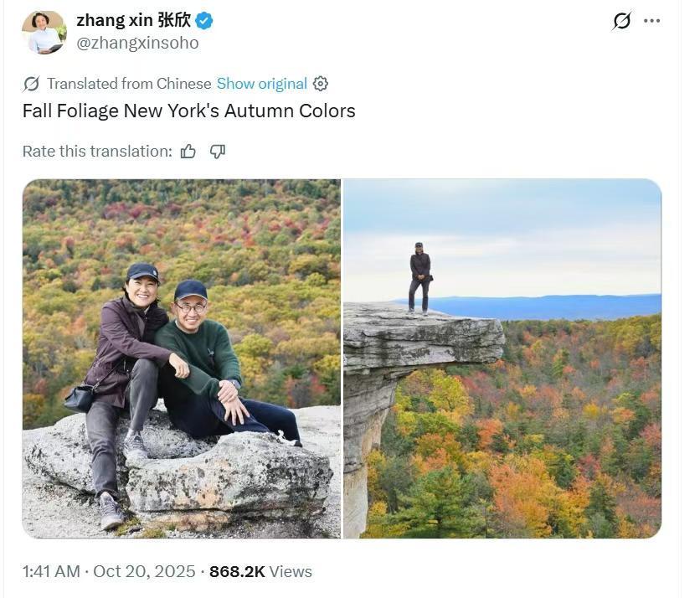The height and width of the screenshot is (598, 700).
Task: Open the Grok icon in tweet header
Action: (x=621, y=21)
